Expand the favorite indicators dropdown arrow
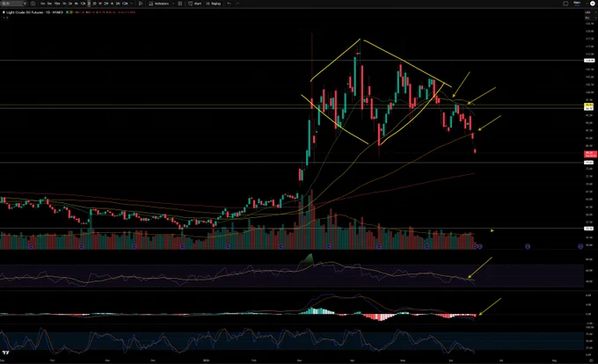Image resolution: width=598 pixels, height=364 pixels. [173, 4]
